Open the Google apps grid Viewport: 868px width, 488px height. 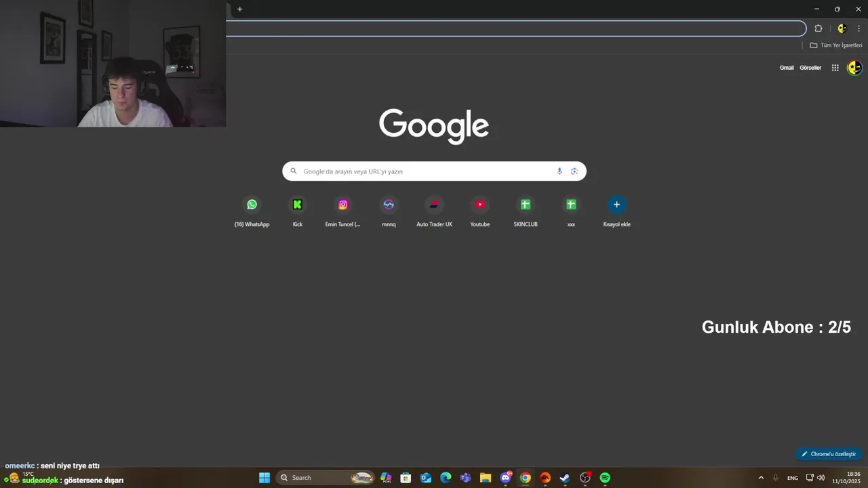coord(835,68)
